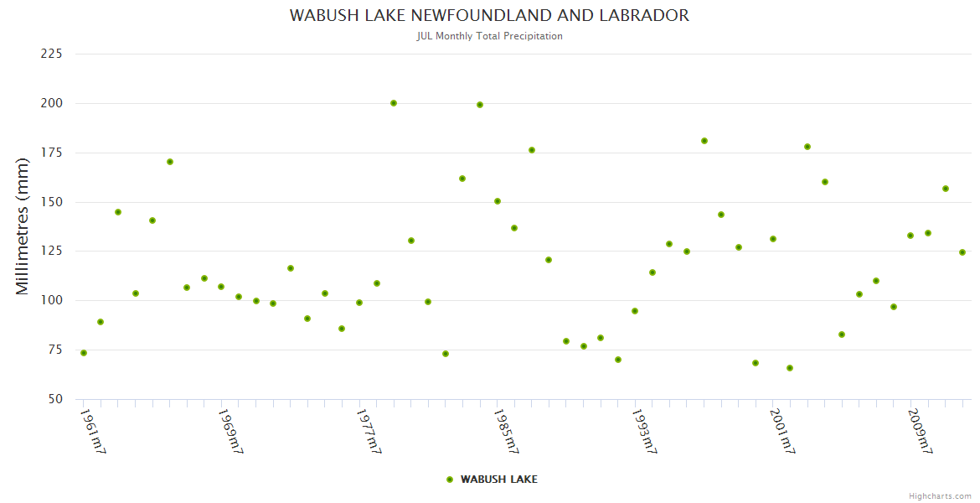This screenshot has width=980, height=503.
Task: Click the lowest data point near 66 mm
Action: 790,368
